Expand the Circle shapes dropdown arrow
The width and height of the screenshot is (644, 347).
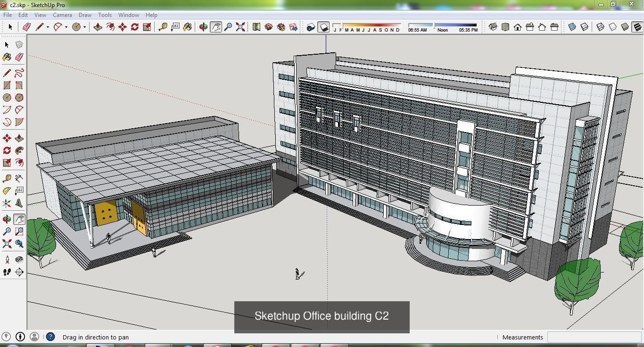[x=84, y=27]
